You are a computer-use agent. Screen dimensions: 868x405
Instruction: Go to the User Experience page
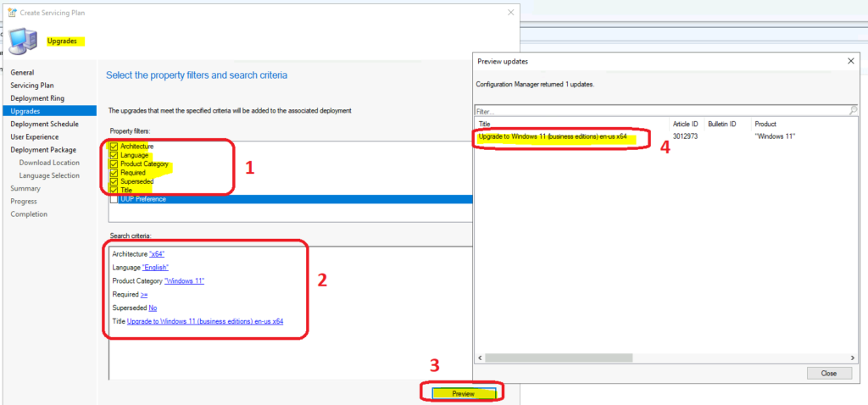(34, 136)
